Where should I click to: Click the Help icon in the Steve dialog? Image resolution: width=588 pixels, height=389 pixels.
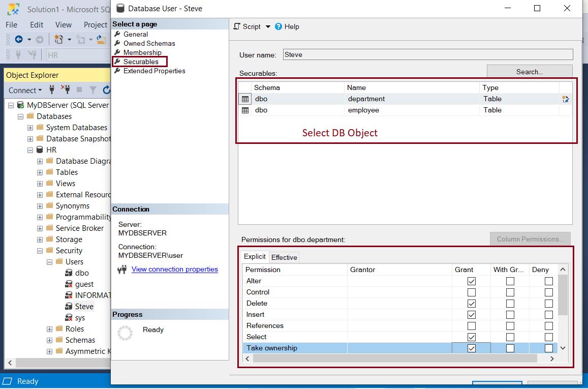pyautogui.click(x=280, y=26)
